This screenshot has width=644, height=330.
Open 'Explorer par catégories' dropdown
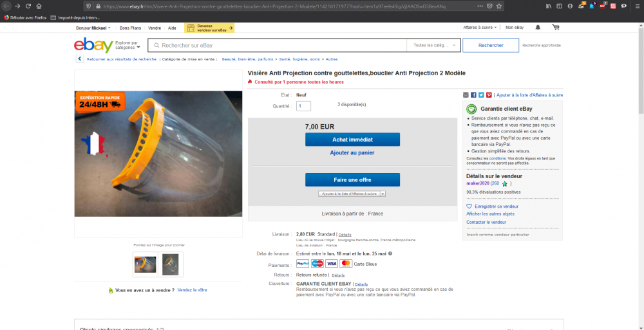coord(128,46)
